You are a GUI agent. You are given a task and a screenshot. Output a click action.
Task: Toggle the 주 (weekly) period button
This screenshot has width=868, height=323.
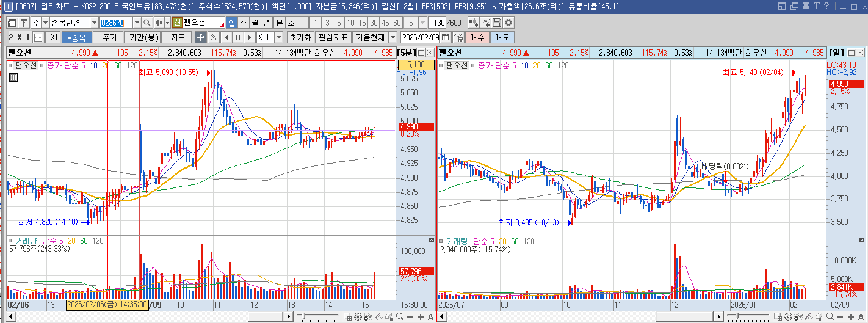pos(243,23)
